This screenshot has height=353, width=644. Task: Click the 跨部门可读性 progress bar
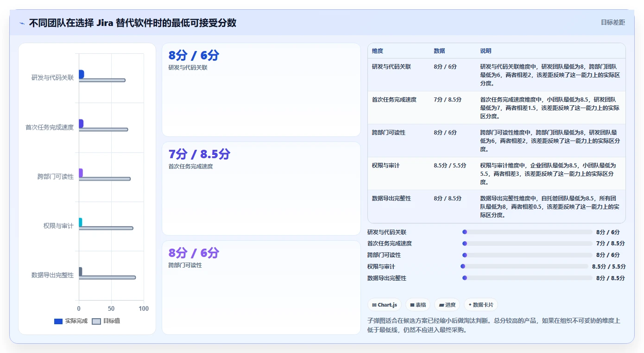point(527,255)
